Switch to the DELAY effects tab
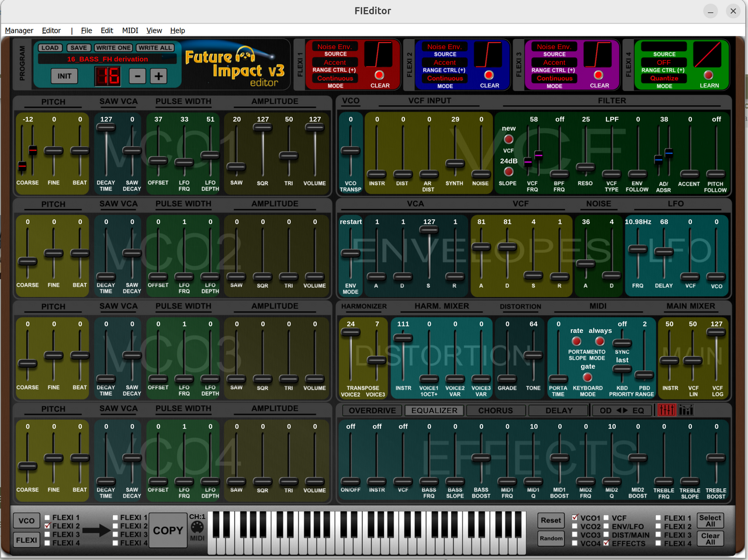748x560 pixels. point(559,411)
